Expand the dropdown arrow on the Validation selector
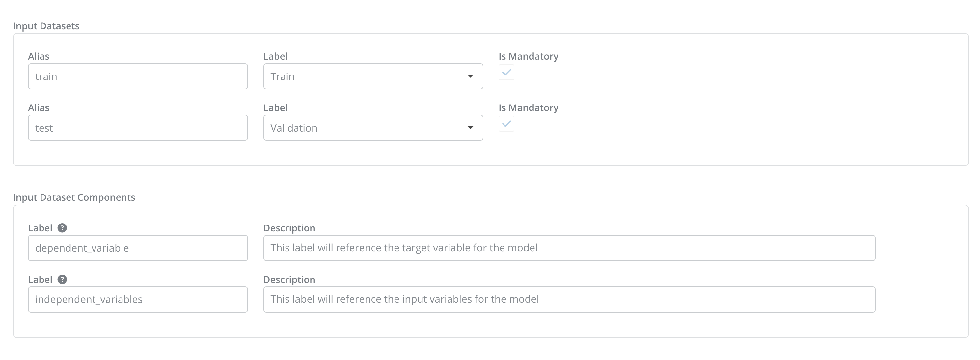 coord(471,128)
